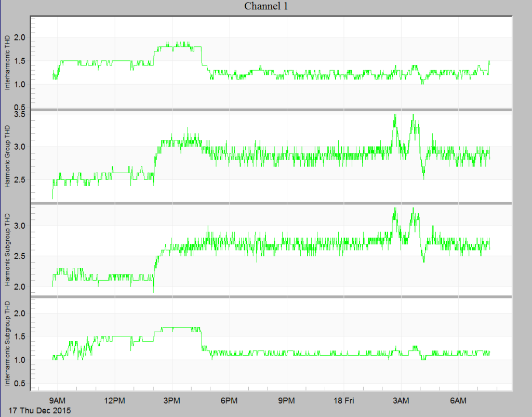Image resolution: width=532 pixels, height=417 pixels.
Task: Click the 6PM time axis label
Action: coord(230,401)
